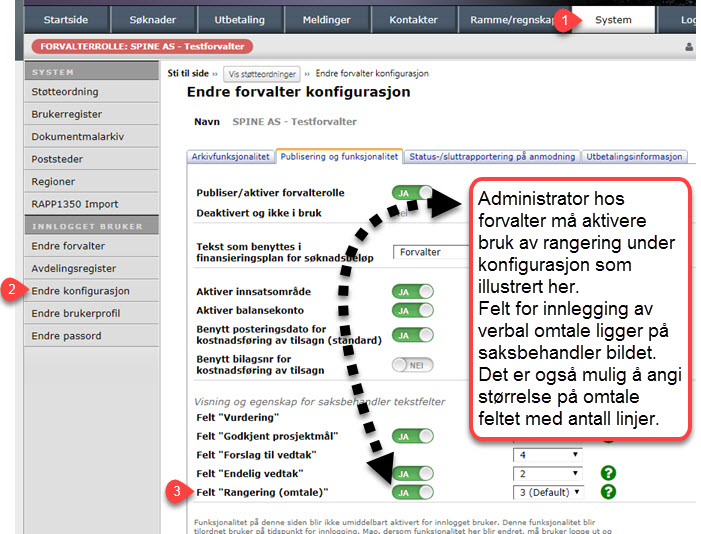The height and width of the screenshot is (534, 701).
Task: Open Støtteordning in sidebar
Action: click(91, 92)
